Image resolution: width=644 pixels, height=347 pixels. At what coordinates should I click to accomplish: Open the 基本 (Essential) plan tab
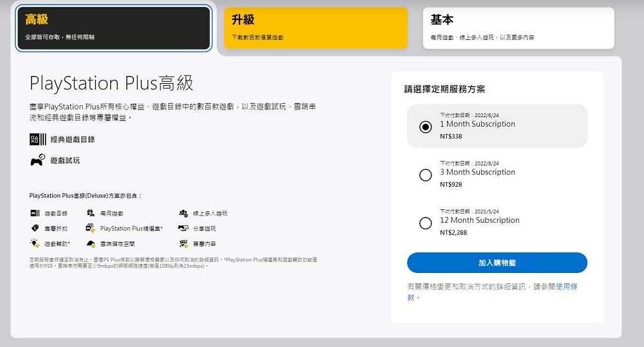tap(518, 28)
